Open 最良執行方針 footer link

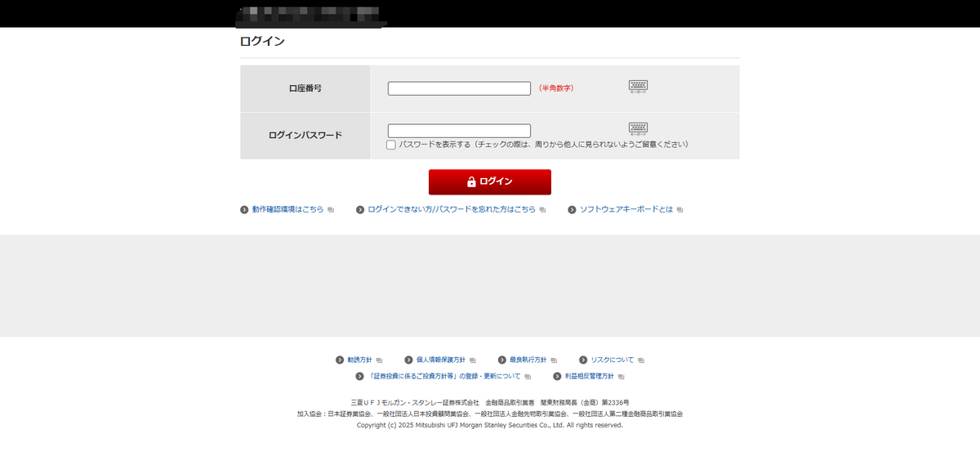pyautogui.click(x=528, y=360)
